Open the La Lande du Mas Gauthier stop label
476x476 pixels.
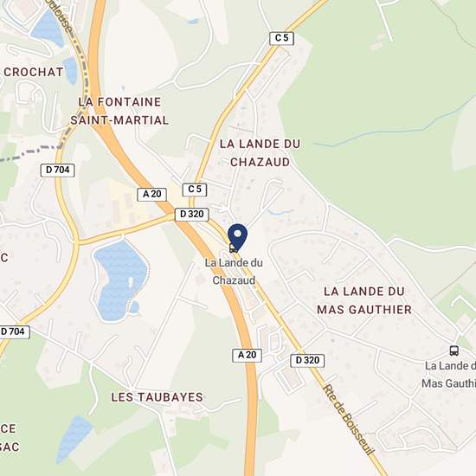(448, 375)
